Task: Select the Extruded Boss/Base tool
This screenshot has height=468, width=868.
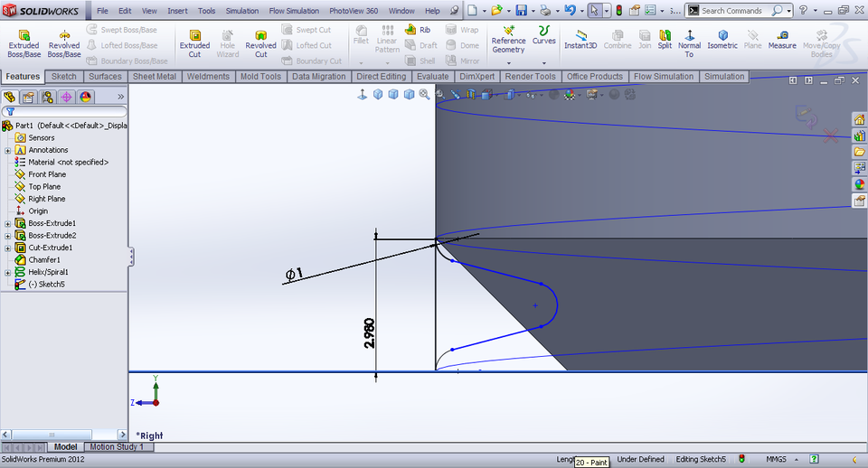Action: pos(24,43)
